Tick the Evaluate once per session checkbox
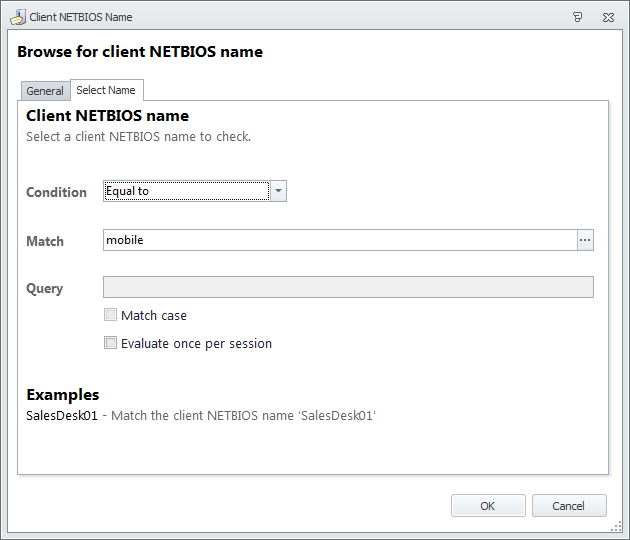This screenshot has height=540, width=630. pyautogui.click(x=110, y=343)
